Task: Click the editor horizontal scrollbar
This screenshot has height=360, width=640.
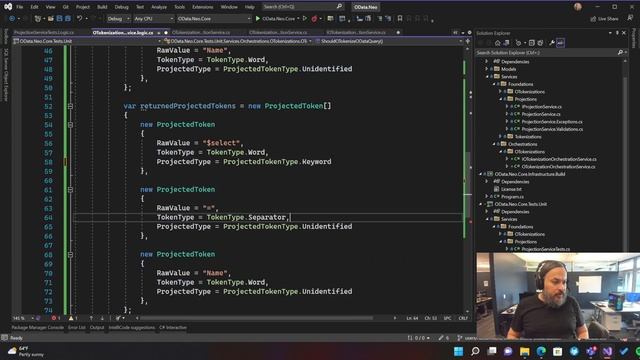Action: 256,318
